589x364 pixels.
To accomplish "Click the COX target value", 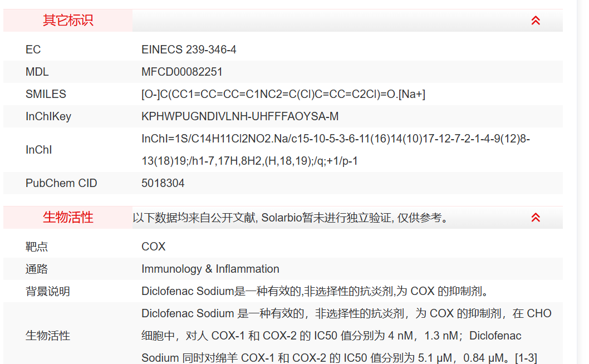I will pos(154,247).
